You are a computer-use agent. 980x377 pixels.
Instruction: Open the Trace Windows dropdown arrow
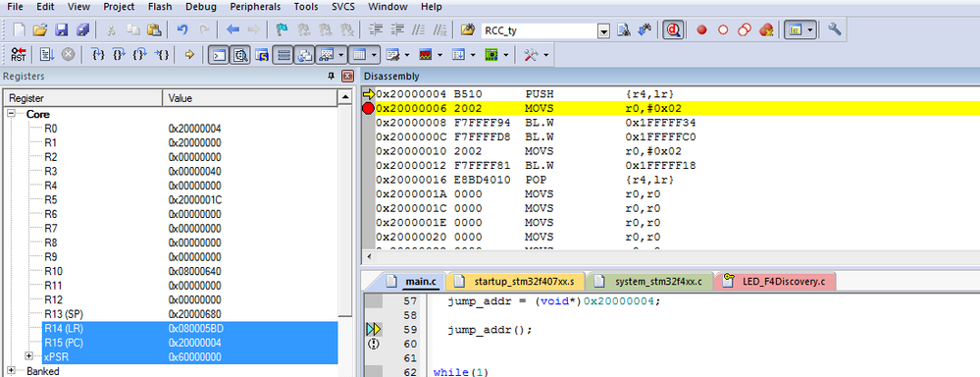pos(473,55)
